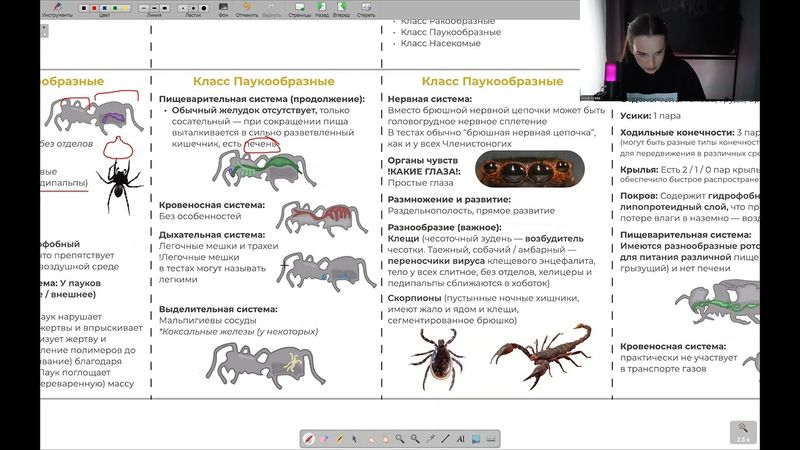Choose the large eraser size

tap(204, 8)
